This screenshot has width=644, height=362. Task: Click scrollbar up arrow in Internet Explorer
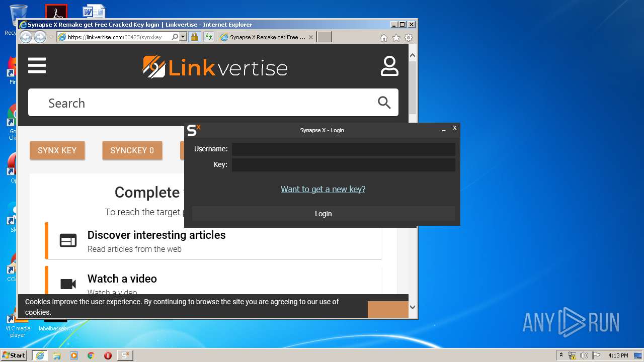(x=413, y=55)
